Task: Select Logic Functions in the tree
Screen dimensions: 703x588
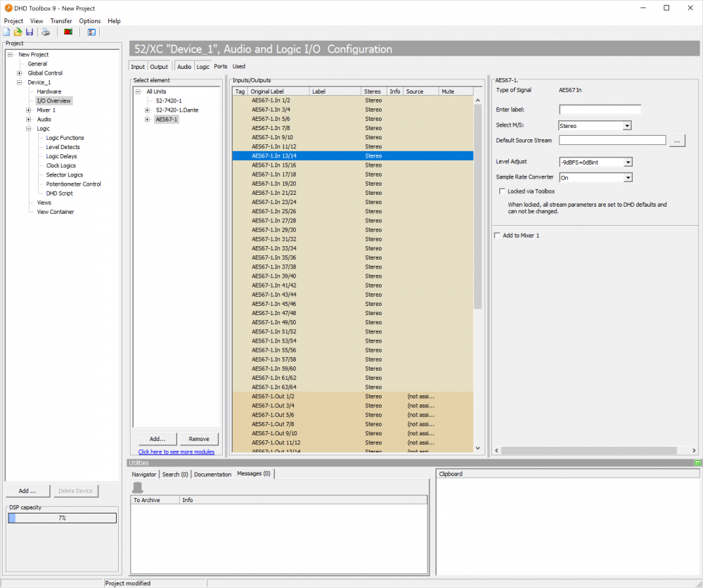Action: click(x=65, y=138)
